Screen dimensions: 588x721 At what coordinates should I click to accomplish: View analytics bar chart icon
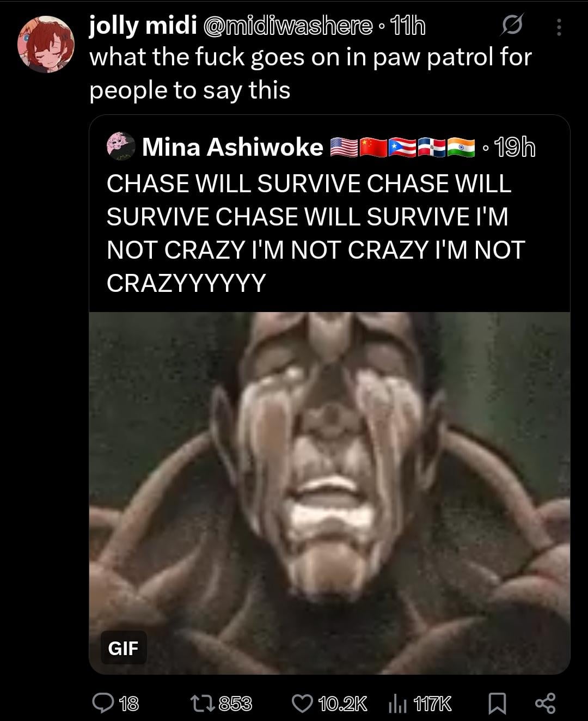[x=398, y=704]
